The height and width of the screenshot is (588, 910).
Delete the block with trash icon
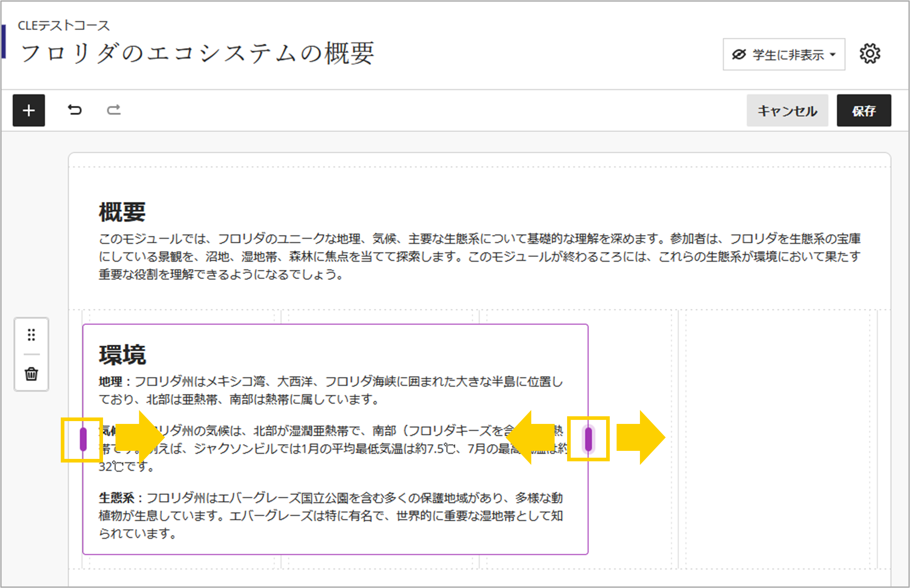coord(31,374)
